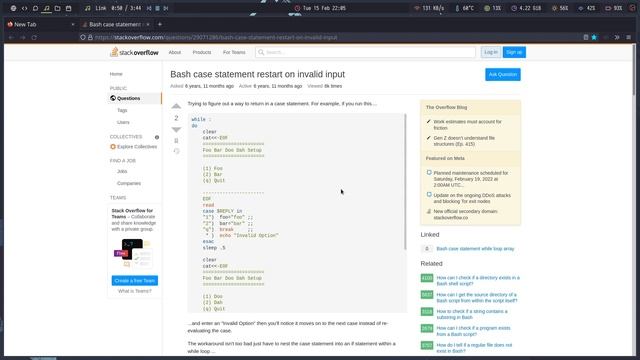Open What is Teams? link
Screen dimensions: 640x360
[134, 291]
